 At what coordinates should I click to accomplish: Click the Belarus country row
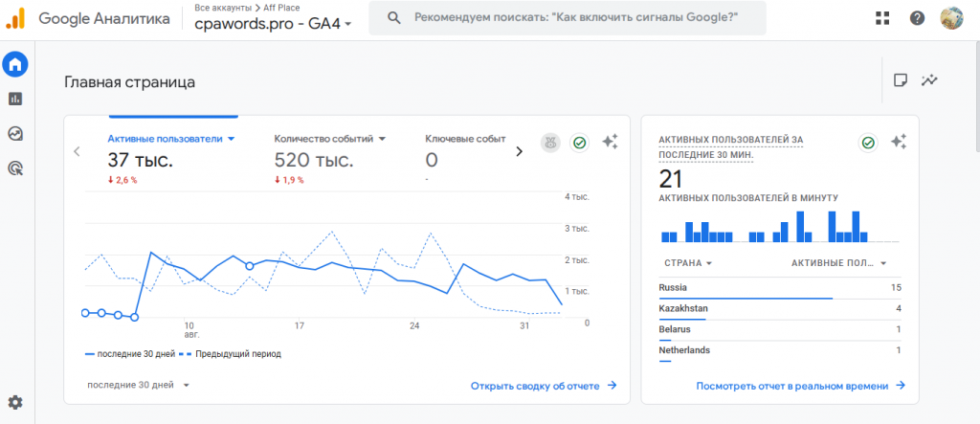[x=780, y=331]
